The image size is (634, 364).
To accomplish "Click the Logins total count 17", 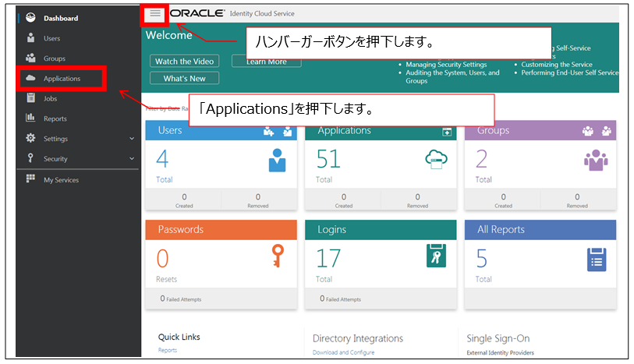I will click(328, 259).
